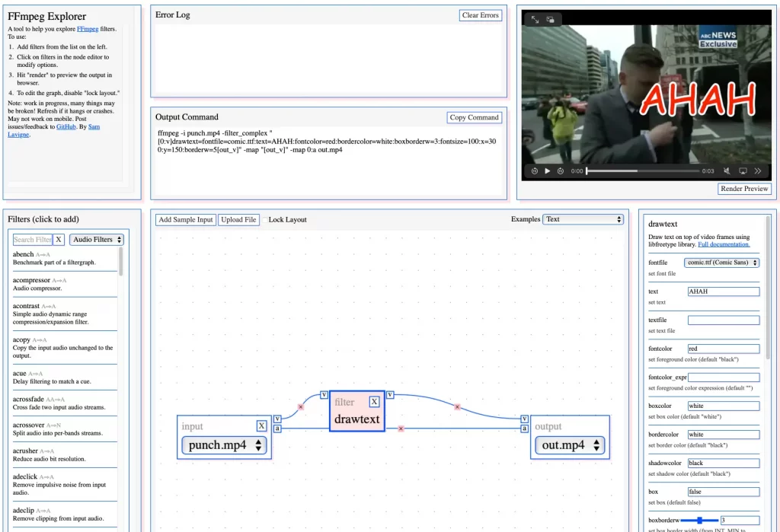Add the acompressor filter
Image resolution: width=780 pixels, height=532 pixels.
click(65, 284)
